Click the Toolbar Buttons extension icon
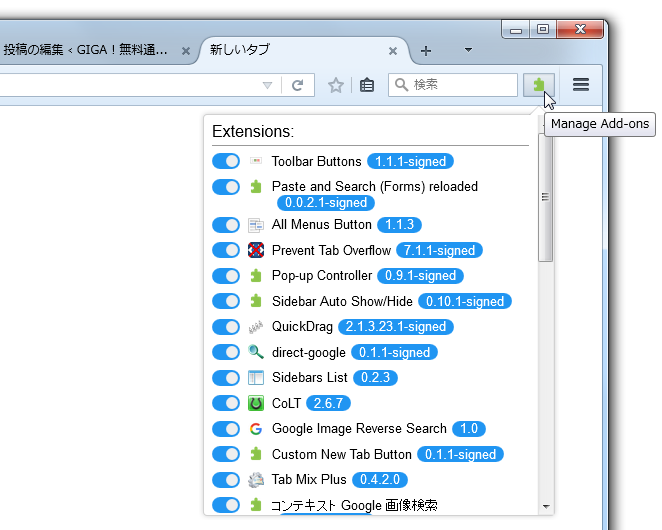This screenshot has width=662, height=530. (255, 161)
